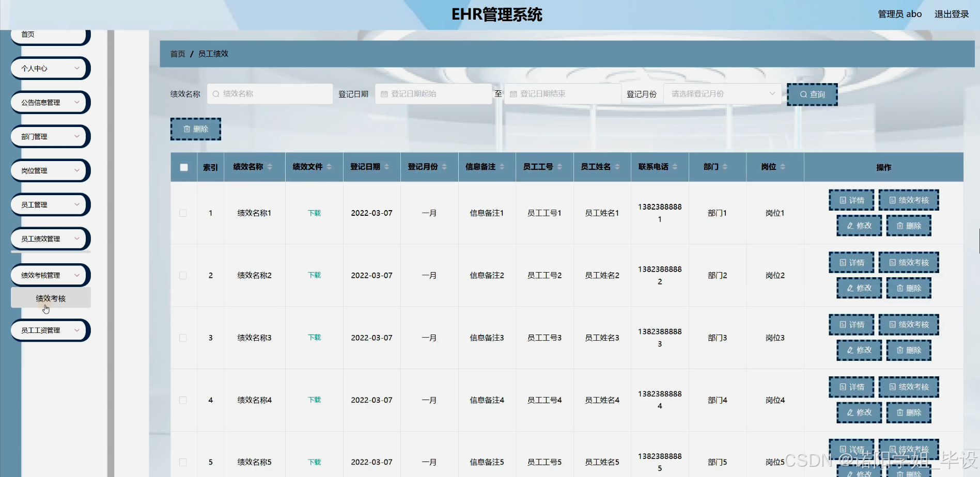
Task: Click the trash icon on the 删除 button
Action: click(187, 129)
